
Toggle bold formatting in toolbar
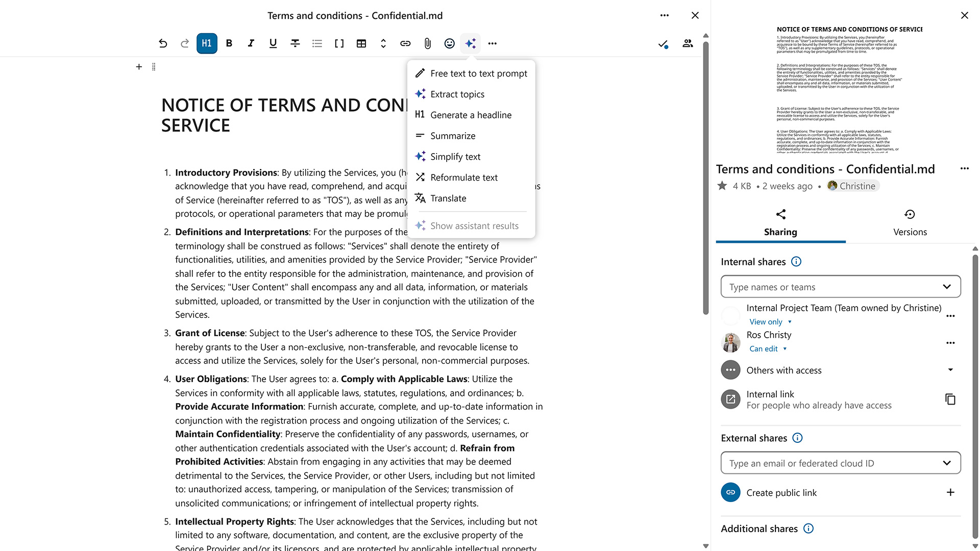[229, 43]
